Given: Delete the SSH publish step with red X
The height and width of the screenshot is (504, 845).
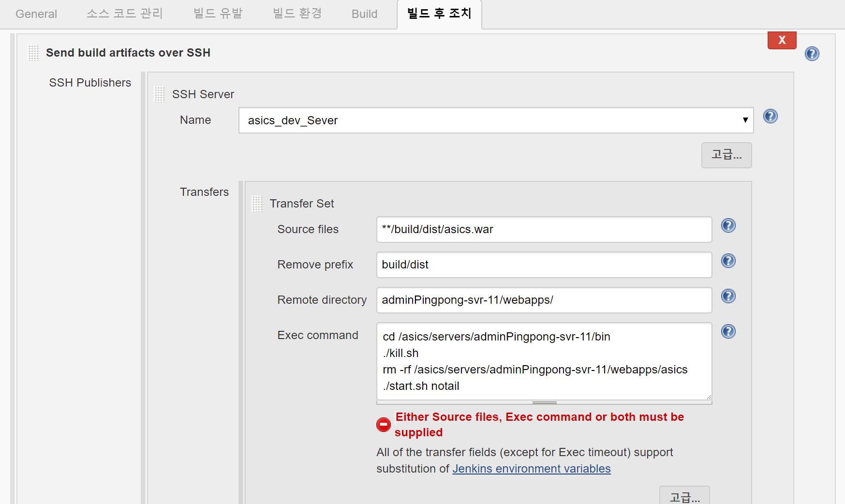Looking at the screenshot, I should pos(781,40).
